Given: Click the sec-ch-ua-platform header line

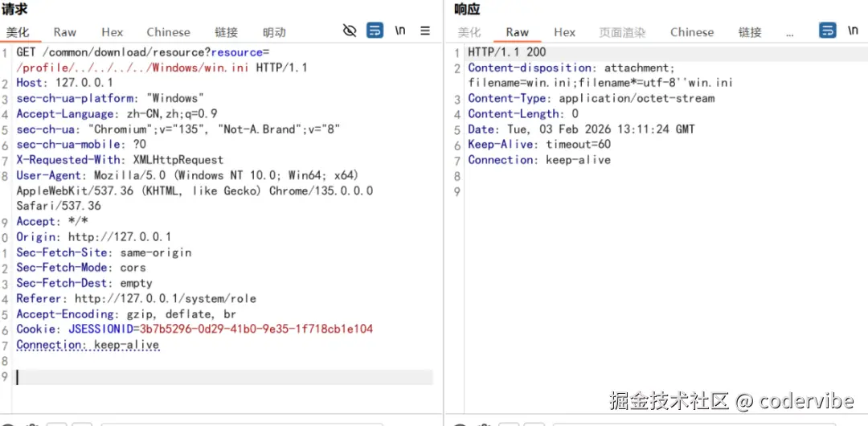Looking at the screenshot, I should (110, 99).
